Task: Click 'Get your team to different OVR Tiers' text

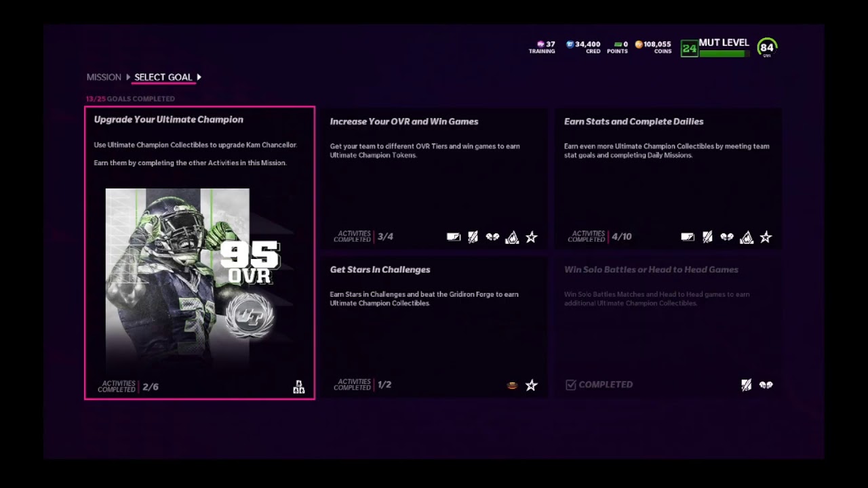Action: click(425, 150)
